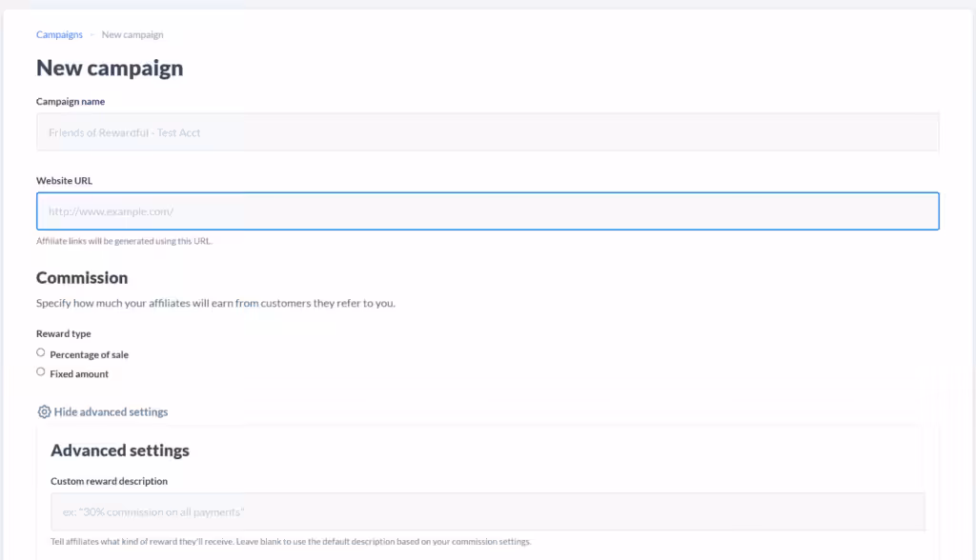The image size is (976, 560).
Task: Click the Affiliate links helper text
Action: (124, 241)
